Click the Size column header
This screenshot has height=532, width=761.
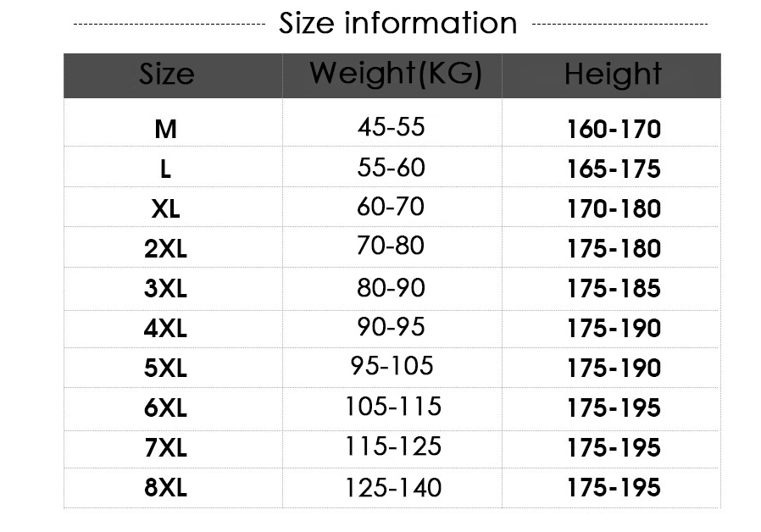(x=166, y=75)
